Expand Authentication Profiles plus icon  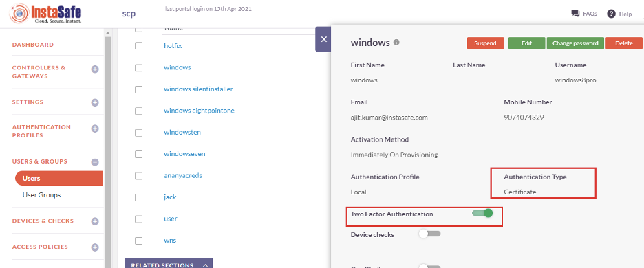[95, 129]
